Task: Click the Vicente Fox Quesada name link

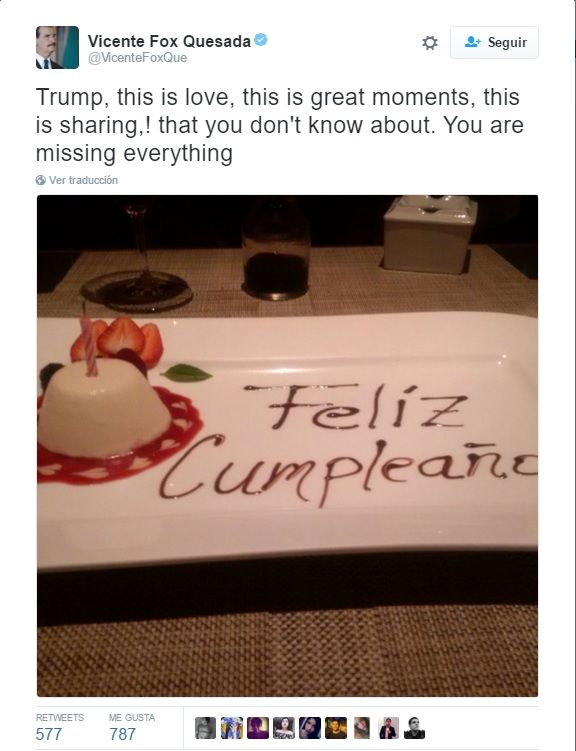Action: point(169,42)
